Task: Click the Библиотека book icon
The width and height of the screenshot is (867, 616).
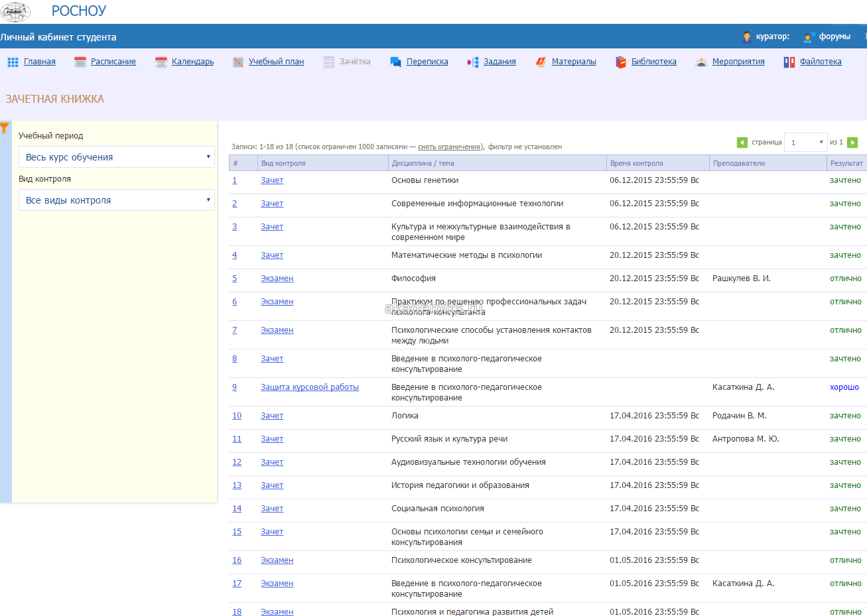Action: pyautogui.click(x=621, y=62)
